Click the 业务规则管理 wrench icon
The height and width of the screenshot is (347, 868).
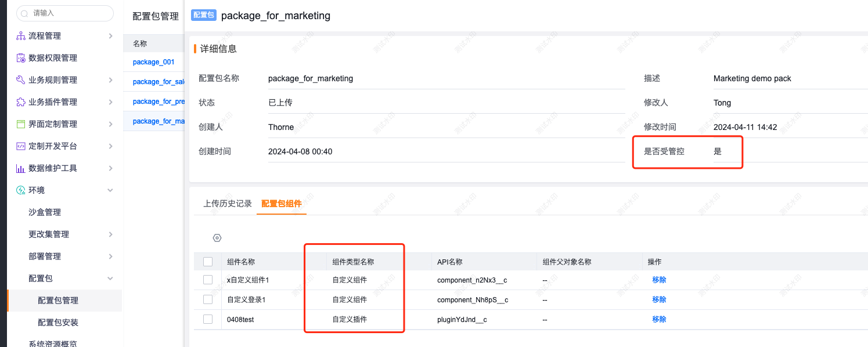[x=19, y=79]
